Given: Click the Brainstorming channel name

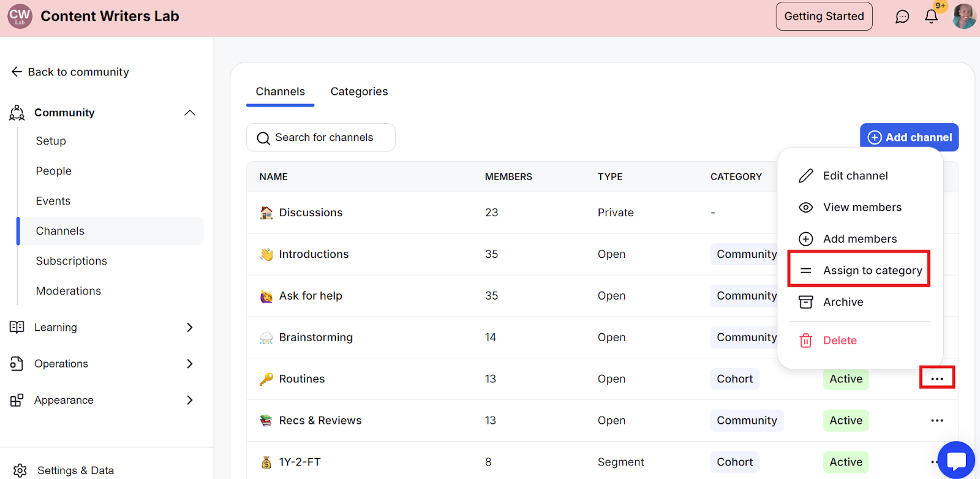Looking at the screenshot, I should click(316, 338).
